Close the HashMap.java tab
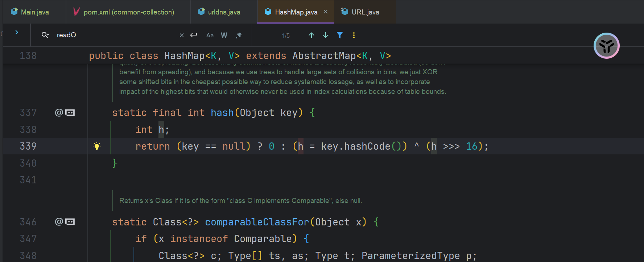 [x=326, y=12]
